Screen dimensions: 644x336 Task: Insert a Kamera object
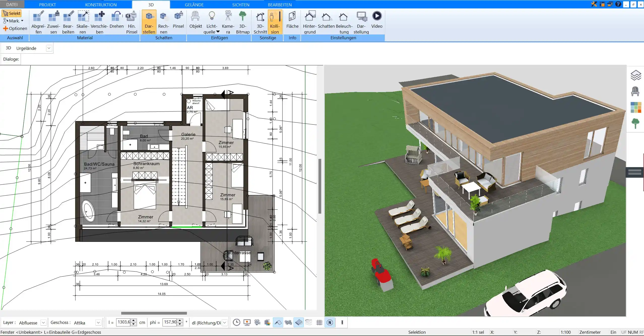coord(228,22)
